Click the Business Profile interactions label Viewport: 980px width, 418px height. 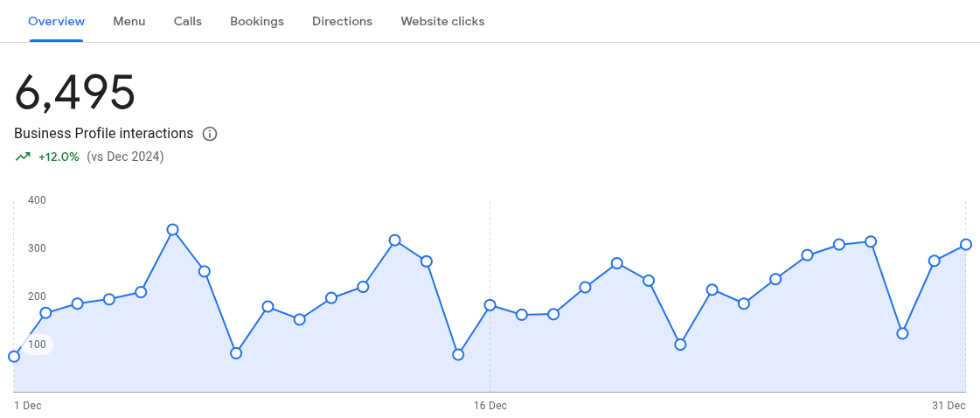[x=104, y=134]
